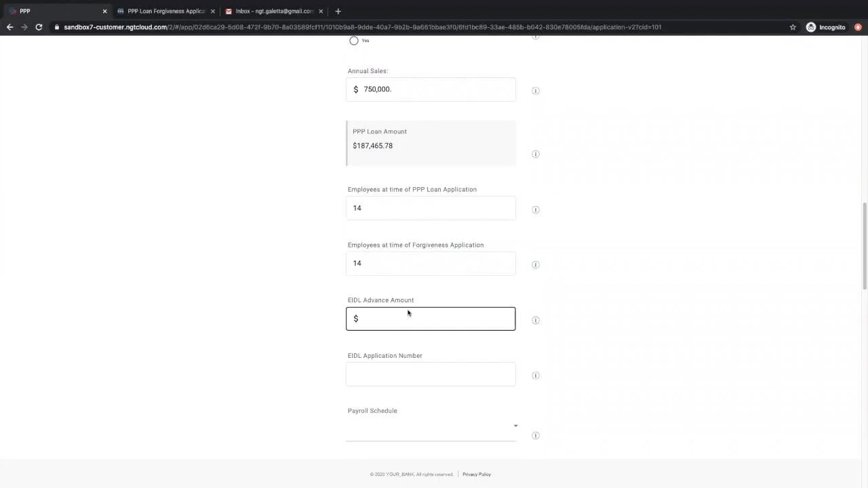This screenshot has width=868, height=488.
Task: Click the lock icon in address bar
Action: (57, 27)
